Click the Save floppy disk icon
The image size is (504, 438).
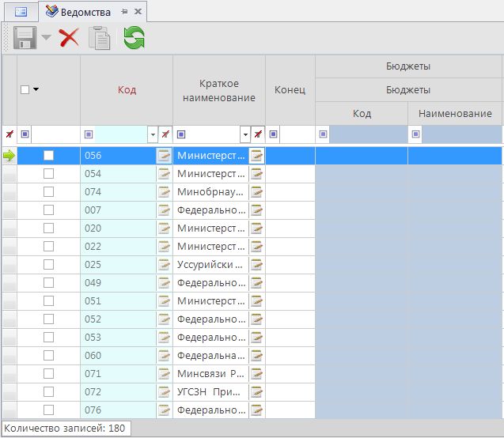click(21, 39)
